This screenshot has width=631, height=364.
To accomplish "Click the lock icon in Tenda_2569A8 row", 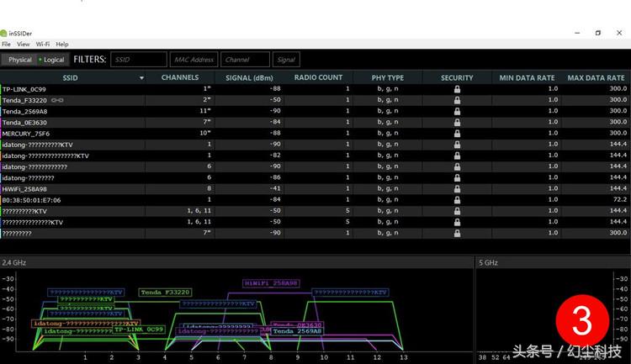I will point(457,111).
